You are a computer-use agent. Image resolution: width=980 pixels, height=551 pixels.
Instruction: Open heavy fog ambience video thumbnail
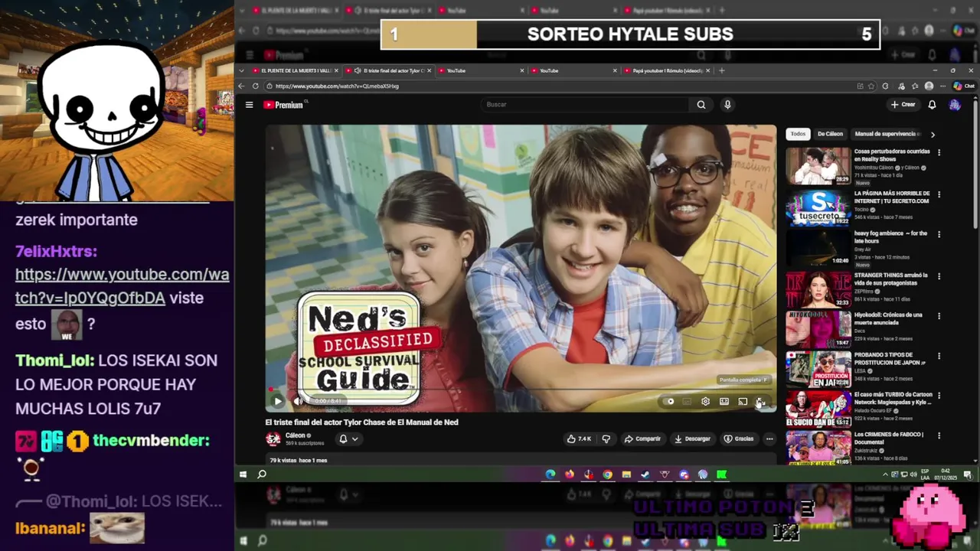pos(818,247)
